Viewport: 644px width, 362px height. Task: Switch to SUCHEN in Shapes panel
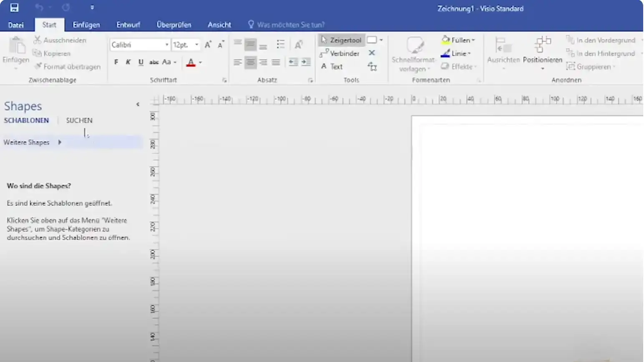click(x=79, y=120)
